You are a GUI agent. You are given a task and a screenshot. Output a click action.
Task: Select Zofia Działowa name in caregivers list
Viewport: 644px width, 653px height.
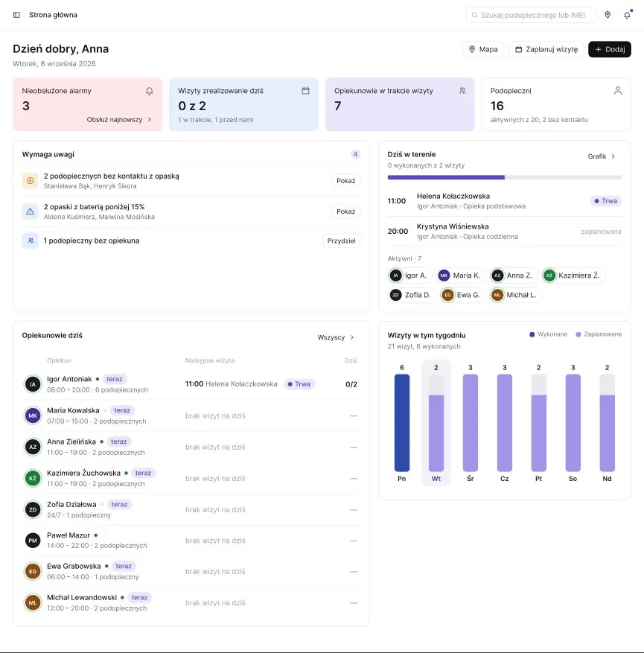71,504
